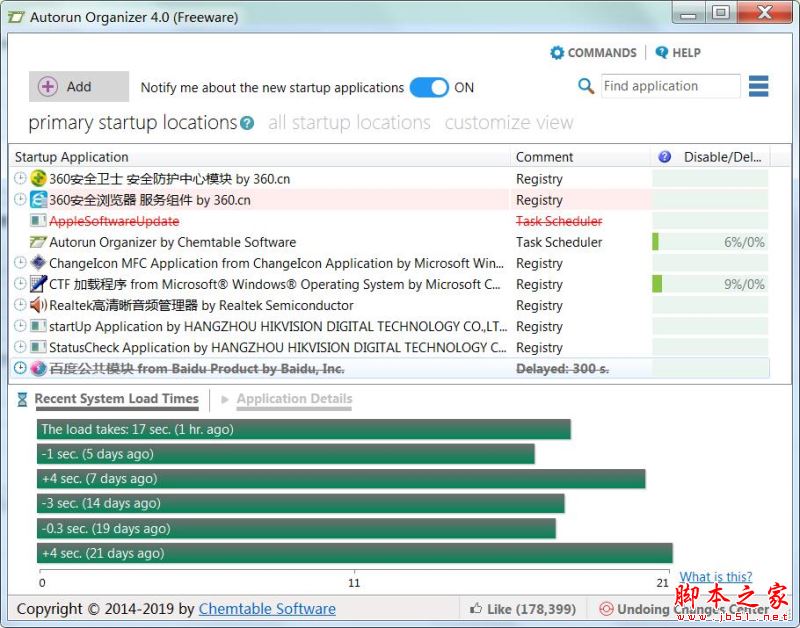Click the '-1 sec. (5 days ago)' bar

tap(286, 454)
